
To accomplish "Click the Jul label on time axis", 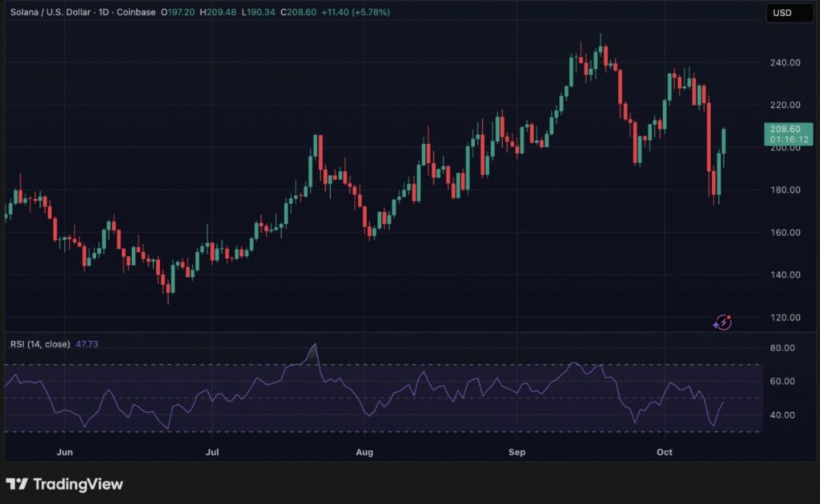I will pyautogui.click(x=212, y=452).
